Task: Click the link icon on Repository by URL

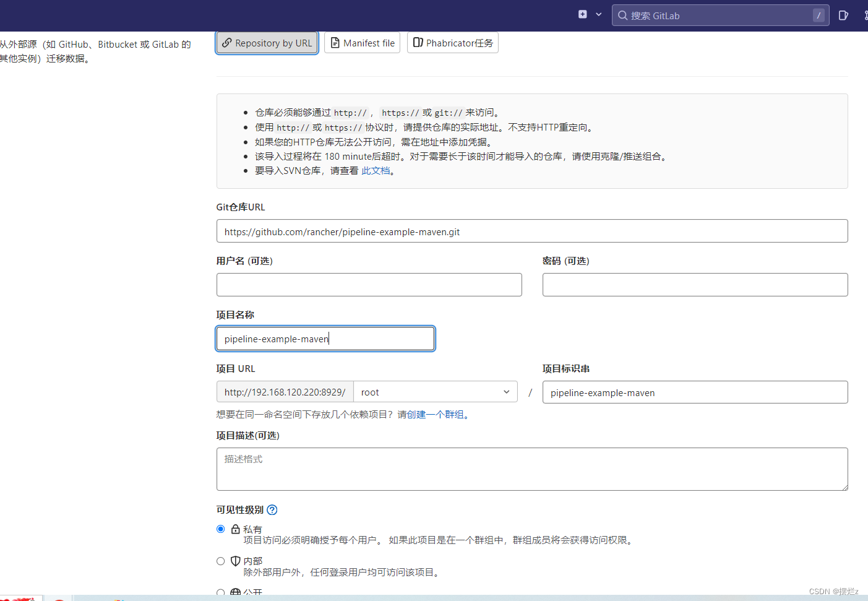Action: pos(227,43)
